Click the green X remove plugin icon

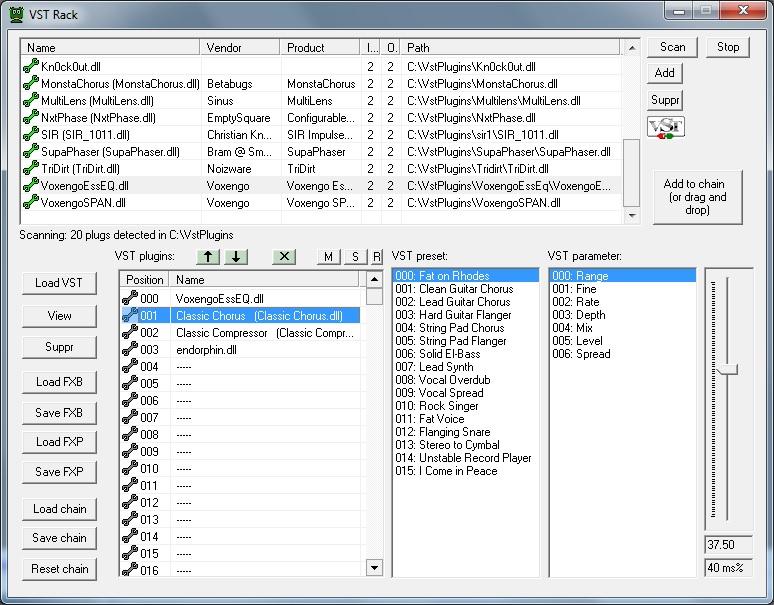click(284, 257)
